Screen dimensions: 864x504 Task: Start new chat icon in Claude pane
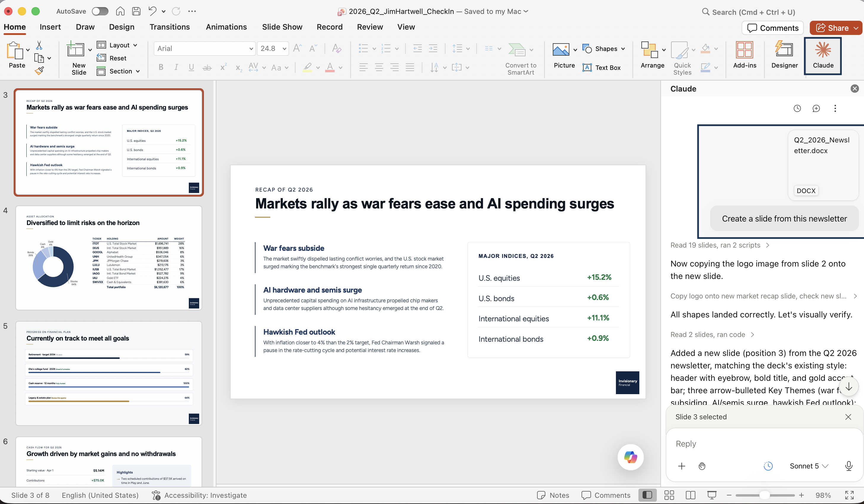816,109
